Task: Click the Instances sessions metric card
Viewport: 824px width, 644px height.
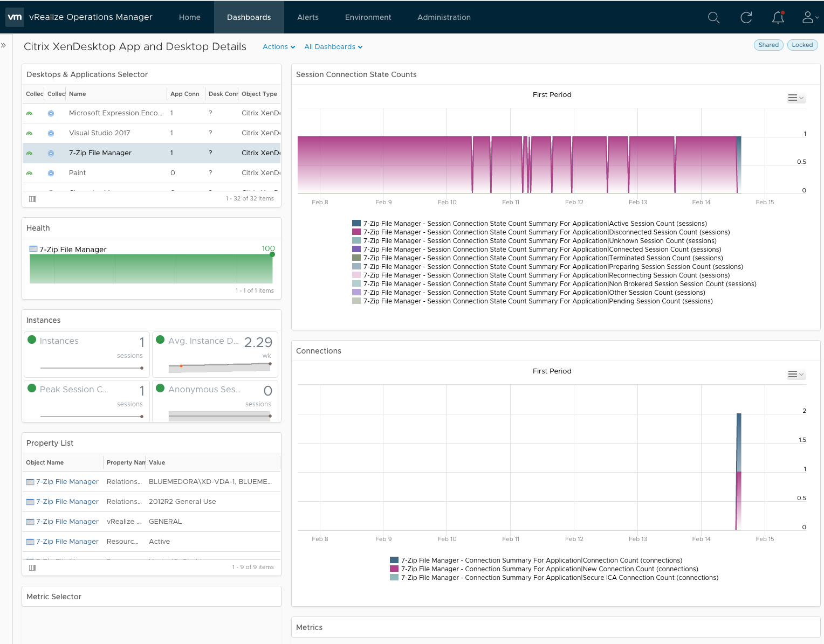Action: click(x=87, y=355)
